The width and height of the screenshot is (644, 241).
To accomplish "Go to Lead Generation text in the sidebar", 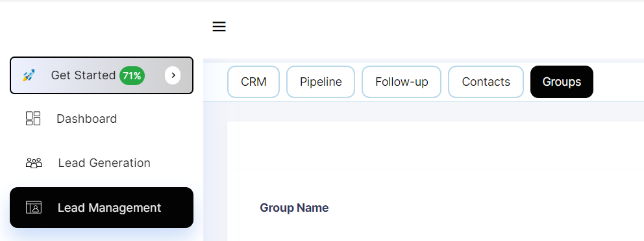I will [x=105, y=163].
